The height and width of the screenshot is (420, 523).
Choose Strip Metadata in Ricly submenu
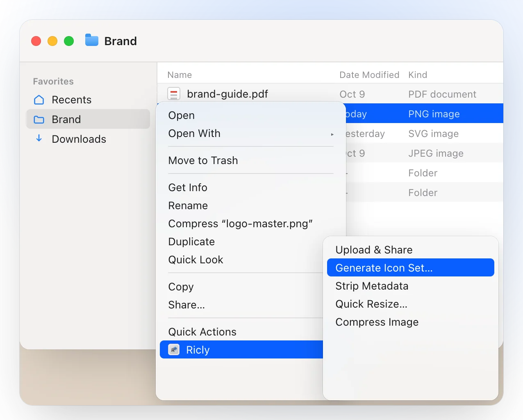click(x=411, y=286)
